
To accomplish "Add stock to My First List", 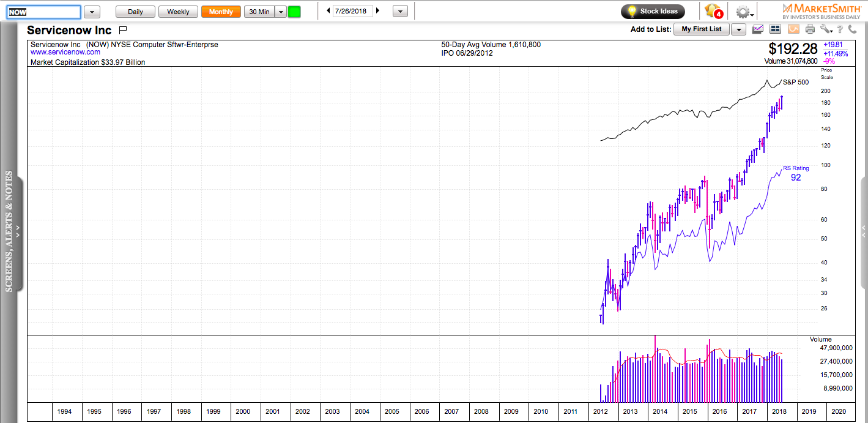I will pos(702,29).
